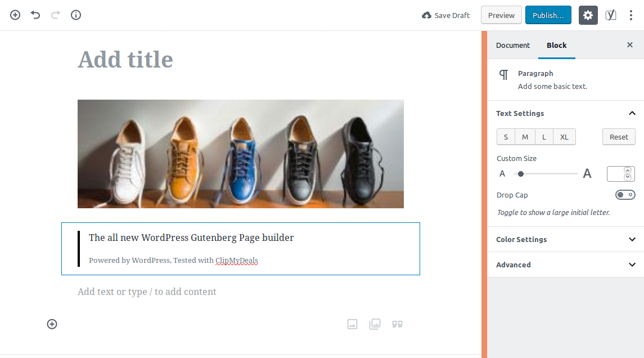Set font size to S
Image resolution: width=644 pixels, height=358 pixels.
[506, 137]
